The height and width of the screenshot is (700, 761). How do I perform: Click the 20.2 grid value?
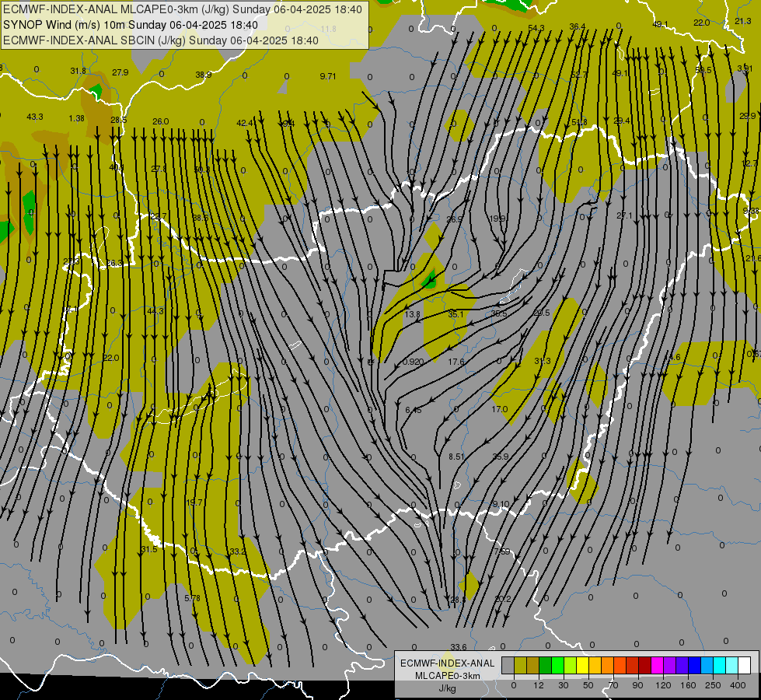point(503,600)
